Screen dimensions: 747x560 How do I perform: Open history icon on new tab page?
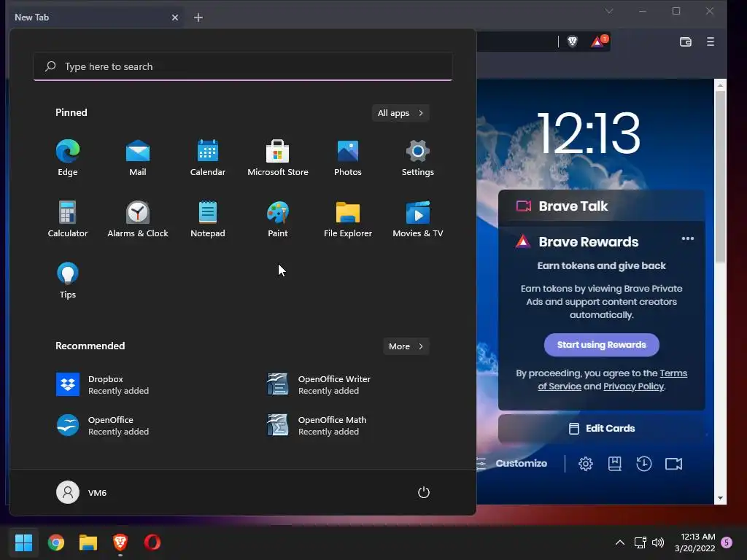[x=643, y=463]
